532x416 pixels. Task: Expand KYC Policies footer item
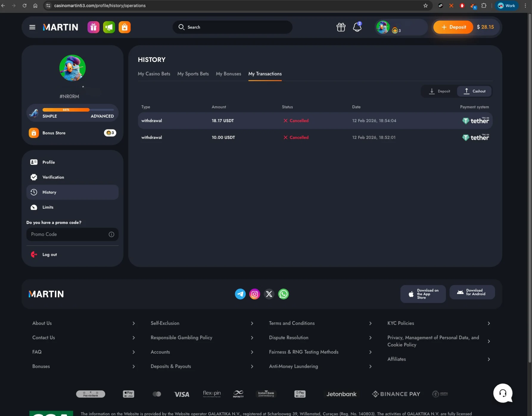tap(439, 323)
